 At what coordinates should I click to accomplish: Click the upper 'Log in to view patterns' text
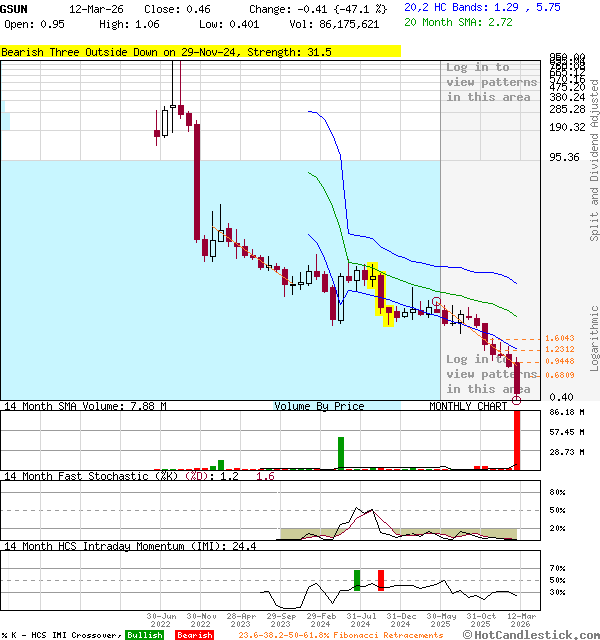pyautogui.click(x=491, y=82)
